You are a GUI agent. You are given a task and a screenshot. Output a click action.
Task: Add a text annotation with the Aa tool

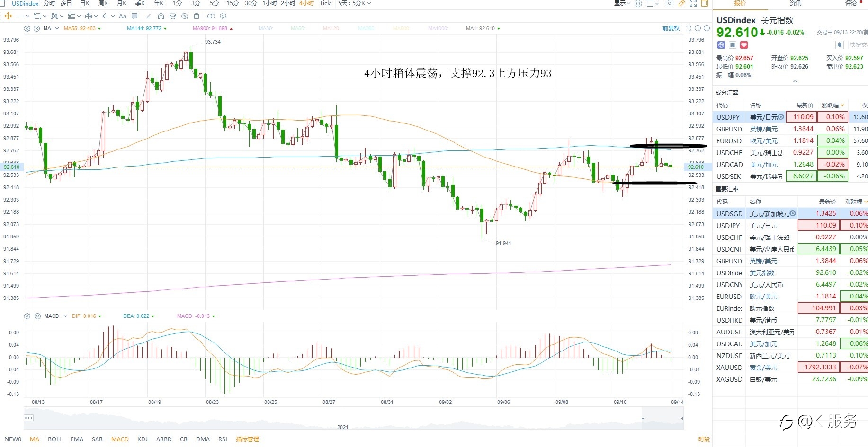[123, 16]
